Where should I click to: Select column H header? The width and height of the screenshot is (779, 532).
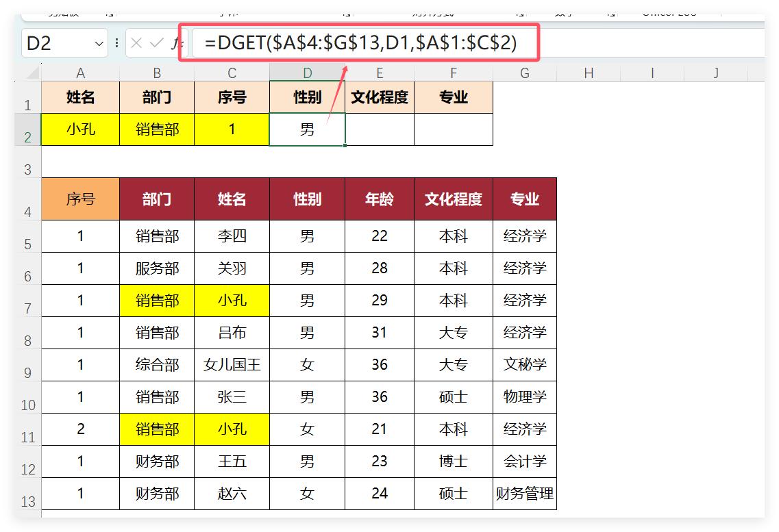589,73
